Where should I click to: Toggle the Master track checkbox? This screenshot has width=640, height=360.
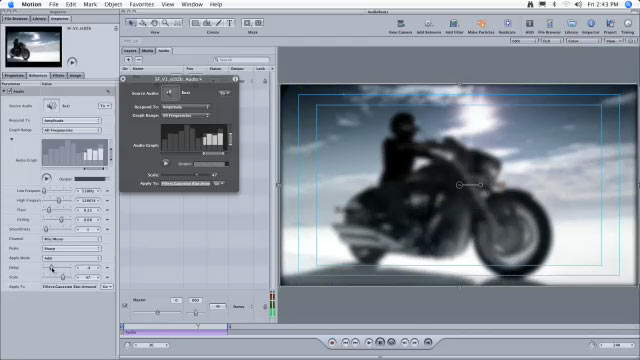(x=125, y=305)
